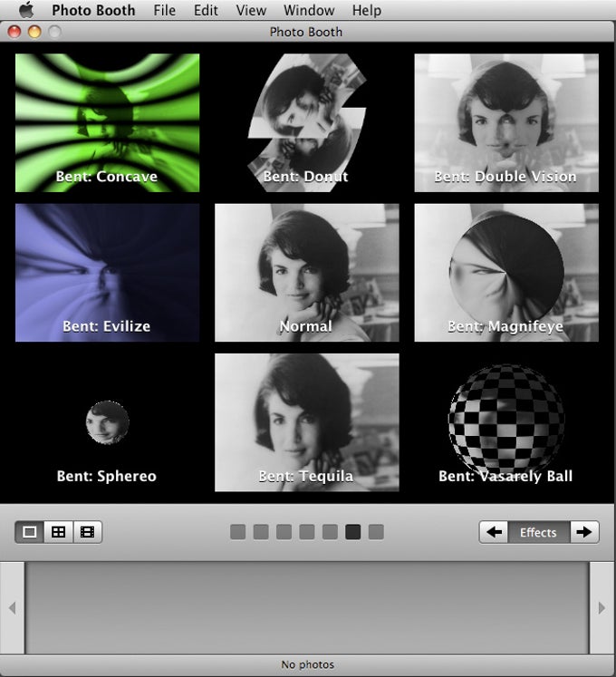
Task: Select the Normal effect in center
Action: click(307, 273)
